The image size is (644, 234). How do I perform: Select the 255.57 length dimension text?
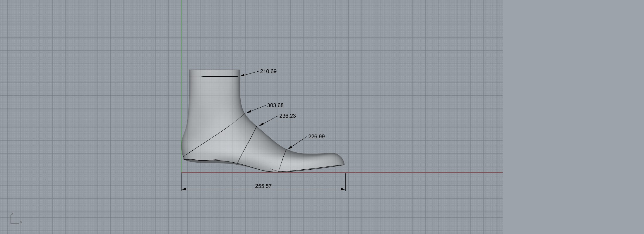click(263, 186)
